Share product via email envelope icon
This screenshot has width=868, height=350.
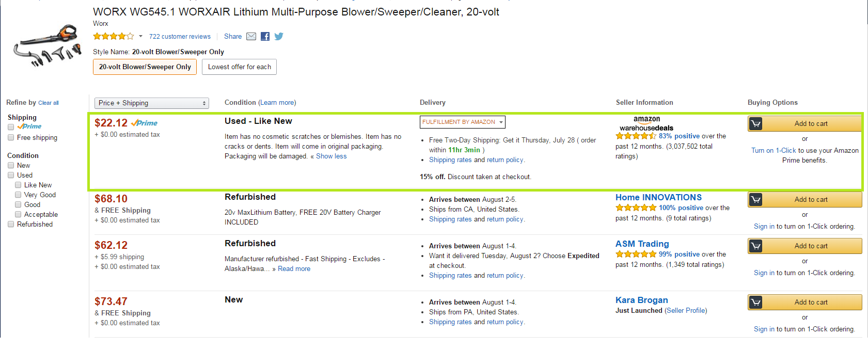pos(251,36)
